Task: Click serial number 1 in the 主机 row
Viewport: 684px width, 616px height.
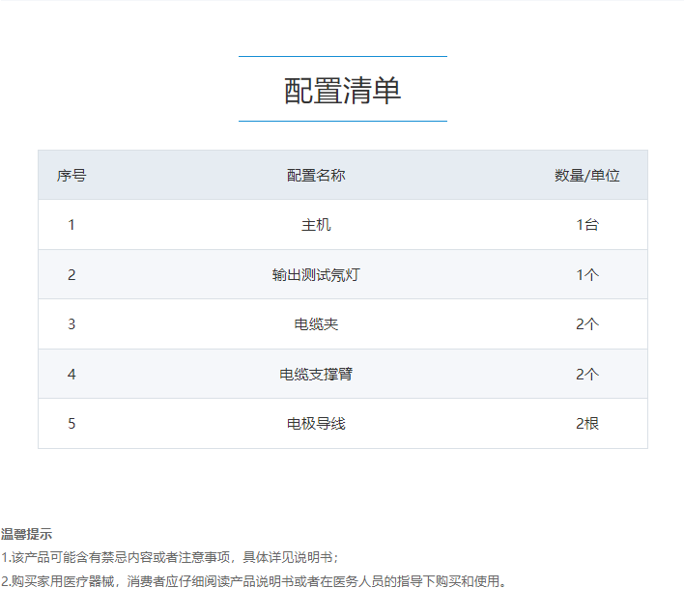Action: coord(71,225)
